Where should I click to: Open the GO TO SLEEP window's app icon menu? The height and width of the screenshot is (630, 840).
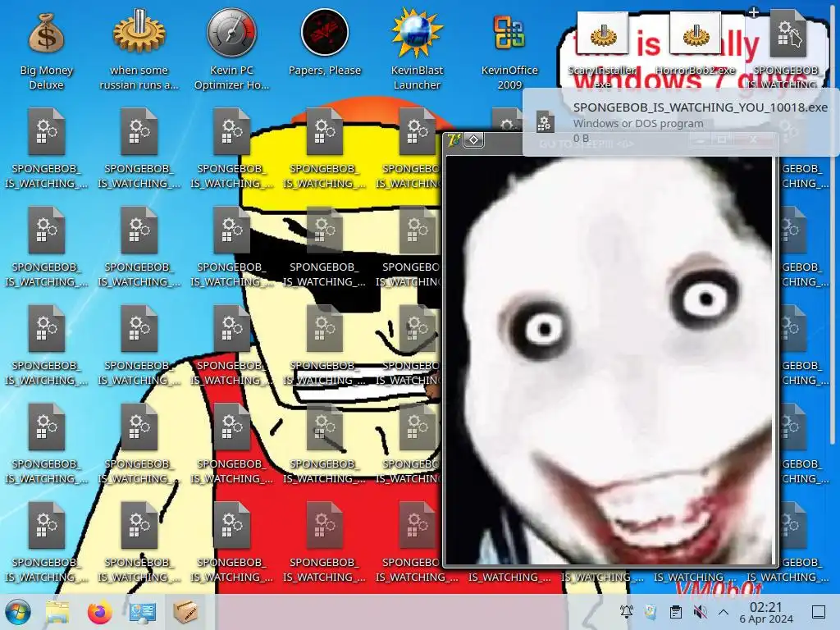point(454,140)
